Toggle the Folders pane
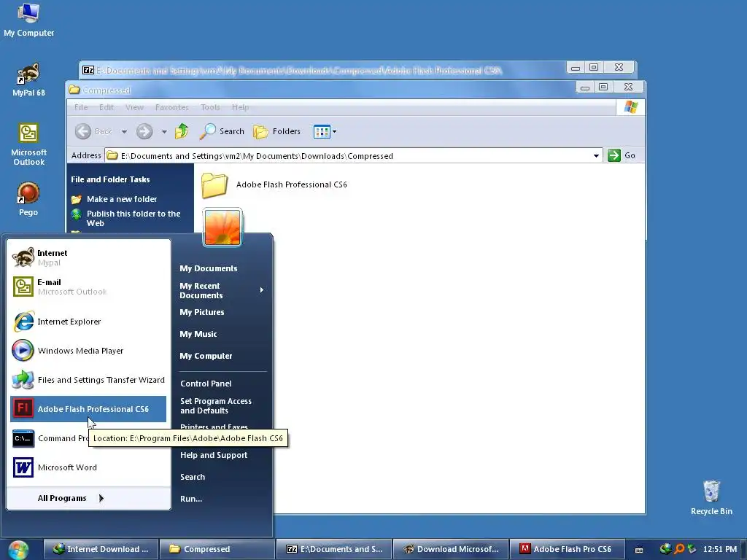 [x=277, y=131]
